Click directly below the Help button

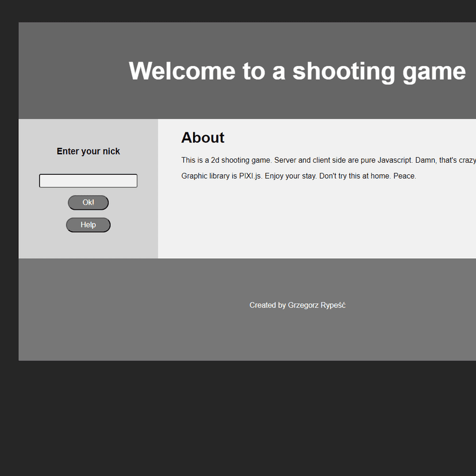coord(88,241)
